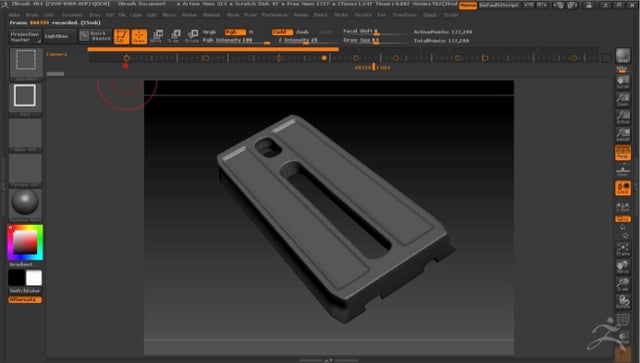Viewport: 640px width, 363px height.
Task: Open the Preferences menu
Action: [x=274, y=15]
